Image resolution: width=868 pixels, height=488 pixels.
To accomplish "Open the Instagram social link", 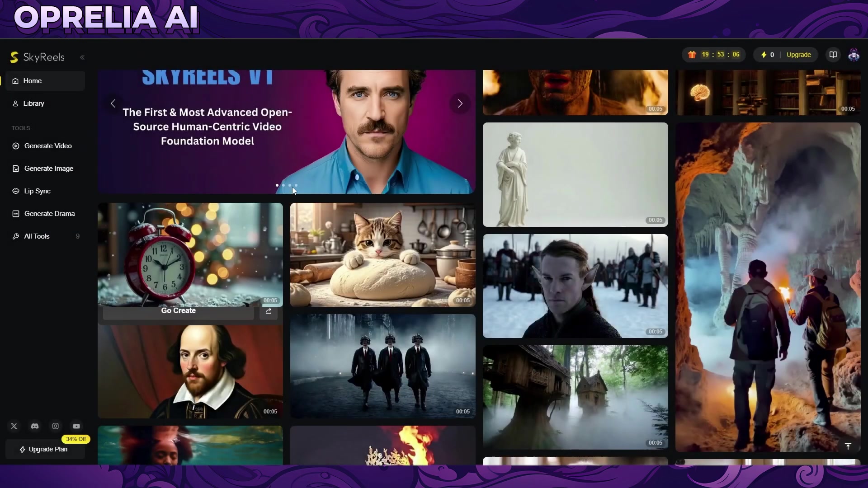I will pyautogui.click(x=56, y=426).
